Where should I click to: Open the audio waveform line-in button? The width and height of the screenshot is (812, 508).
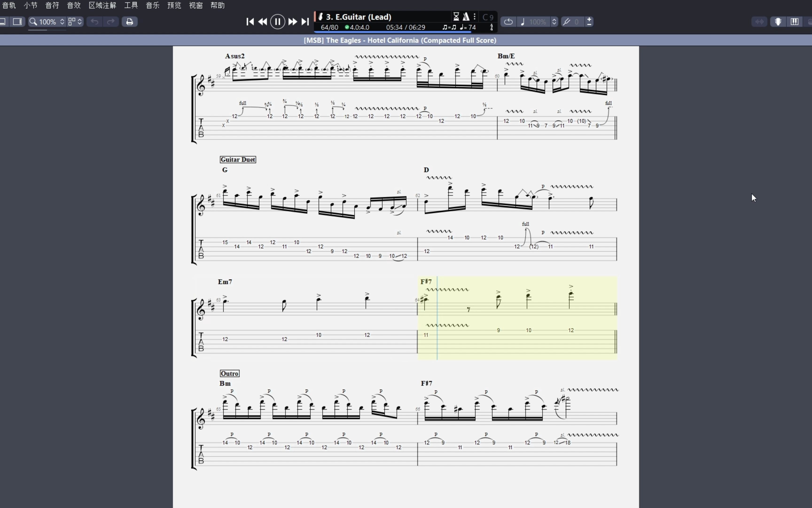point(760,22)
